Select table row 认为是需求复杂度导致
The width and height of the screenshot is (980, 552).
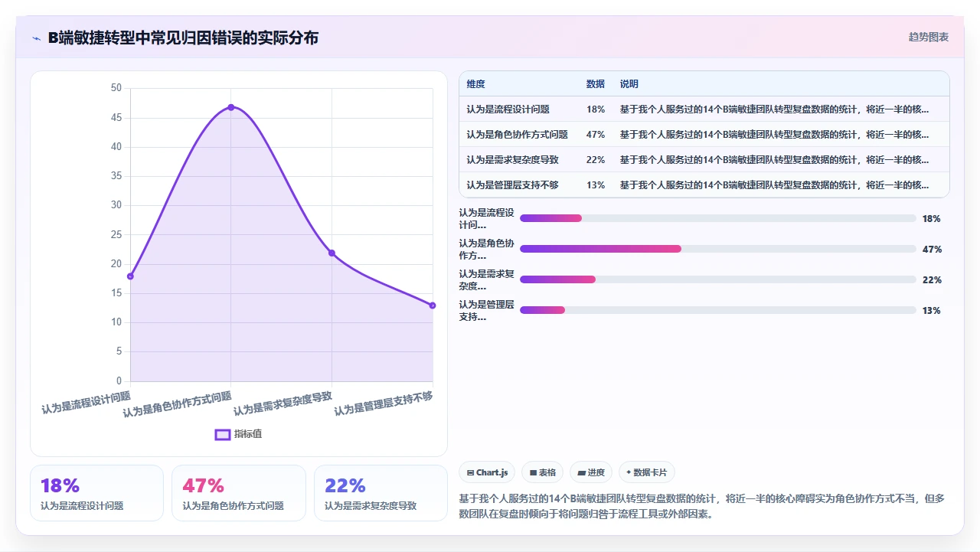pyautogui.click(x=704, y=160)
